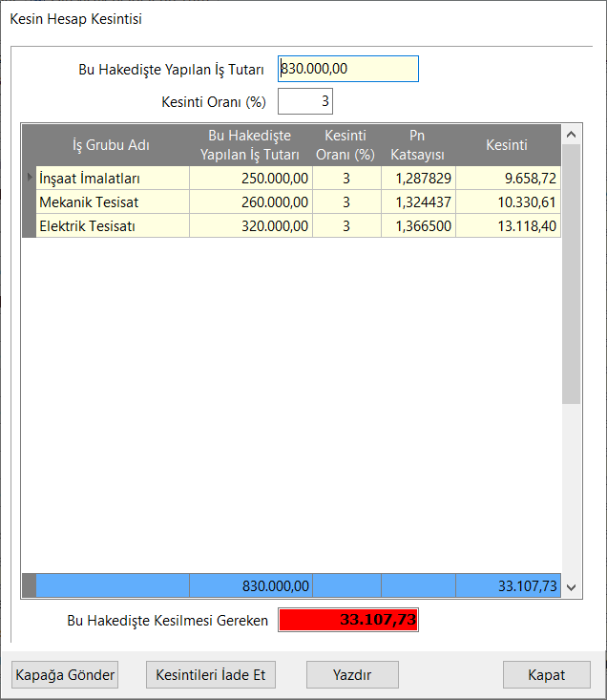Click the Kapağa Gönder button
Screen dimensions: 607x700
[65, 674]
